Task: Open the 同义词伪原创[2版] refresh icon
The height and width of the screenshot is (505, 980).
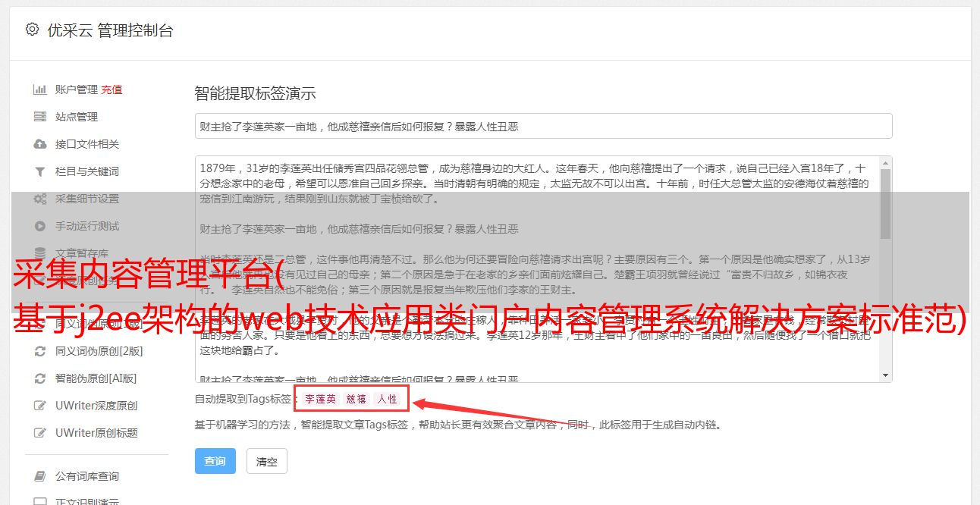Action: (40, 351)
